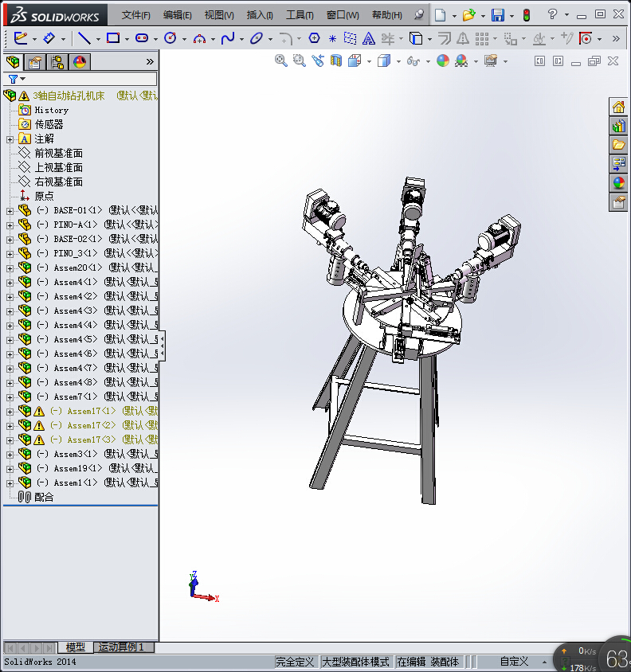
Task: Open the FeatureManager design tree tab
Action: click(x=13, y=62)
